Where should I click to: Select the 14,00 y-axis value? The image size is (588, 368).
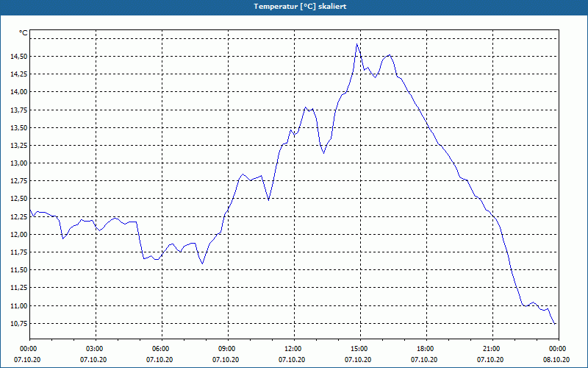[x=19, y=92]
